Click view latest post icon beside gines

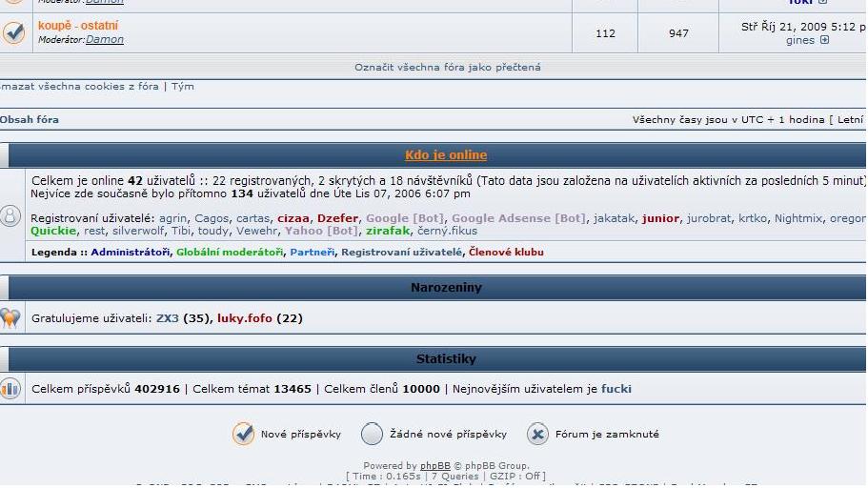pos(824,40)
